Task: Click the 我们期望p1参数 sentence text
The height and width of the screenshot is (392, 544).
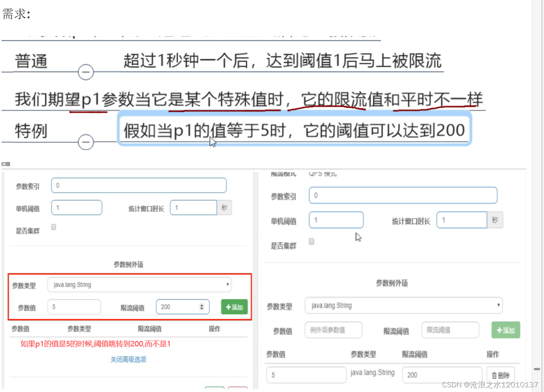Action: (x=249, y=99)
